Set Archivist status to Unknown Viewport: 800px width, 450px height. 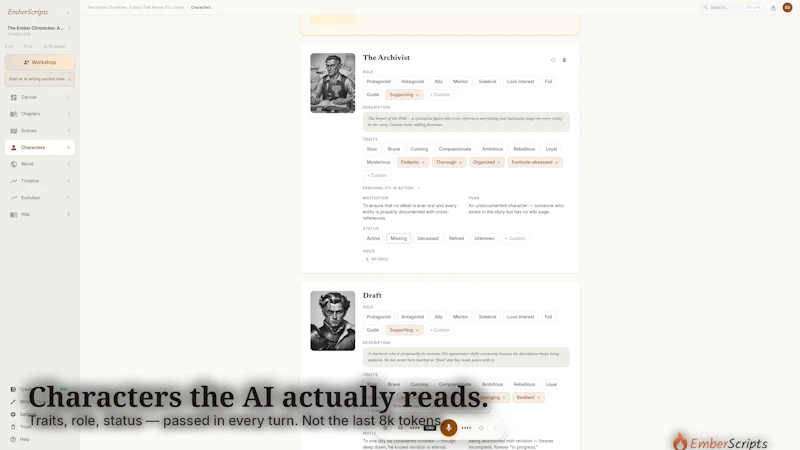click(x=484, y=238)
